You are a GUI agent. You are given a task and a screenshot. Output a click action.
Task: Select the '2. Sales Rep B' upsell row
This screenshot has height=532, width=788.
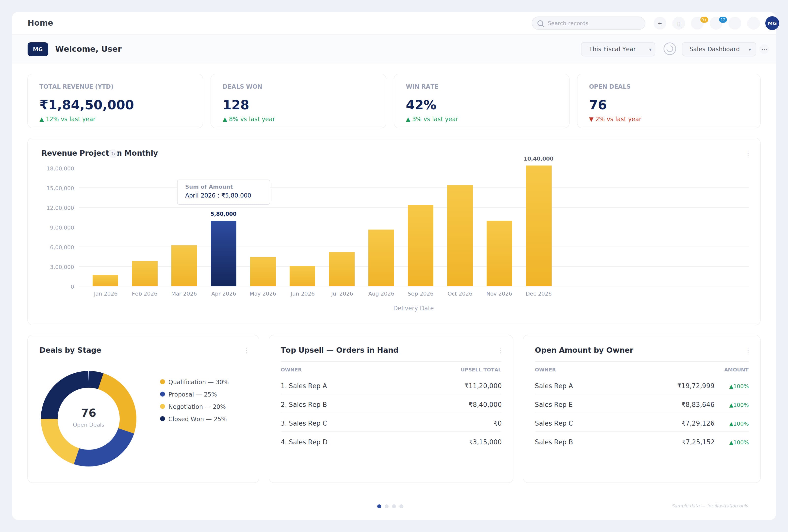coord(391,404)
